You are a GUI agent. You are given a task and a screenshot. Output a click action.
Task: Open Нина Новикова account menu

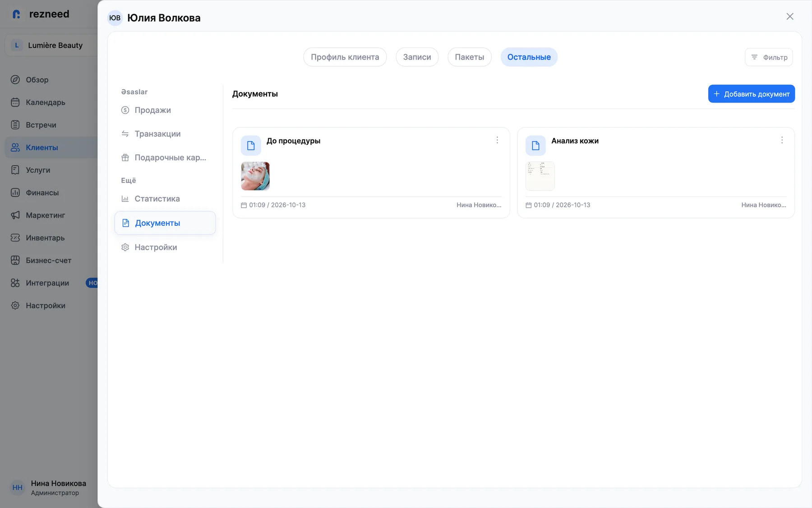click(49, 487)
